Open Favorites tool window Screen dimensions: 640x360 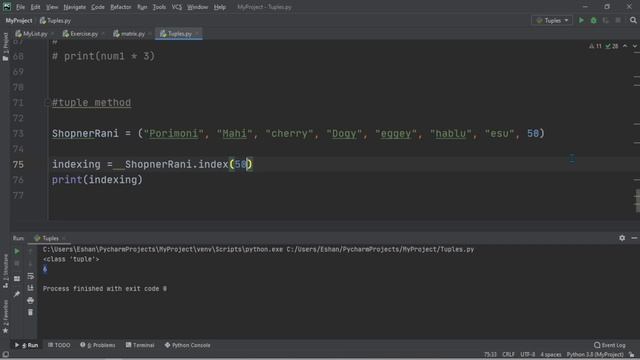pyautogui.click(x=5, y=316)
